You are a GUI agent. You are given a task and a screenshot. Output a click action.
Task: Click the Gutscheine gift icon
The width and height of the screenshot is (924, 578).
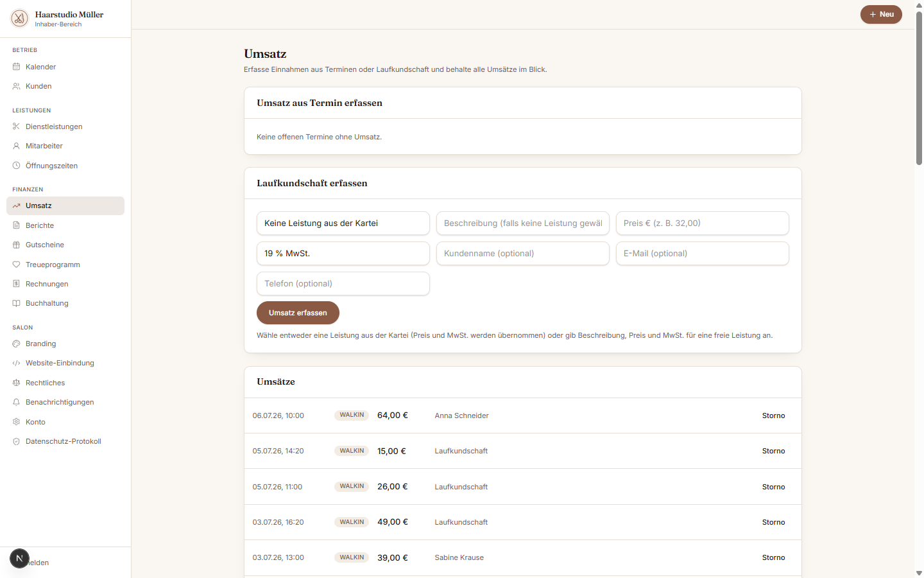tap(17, 245)
